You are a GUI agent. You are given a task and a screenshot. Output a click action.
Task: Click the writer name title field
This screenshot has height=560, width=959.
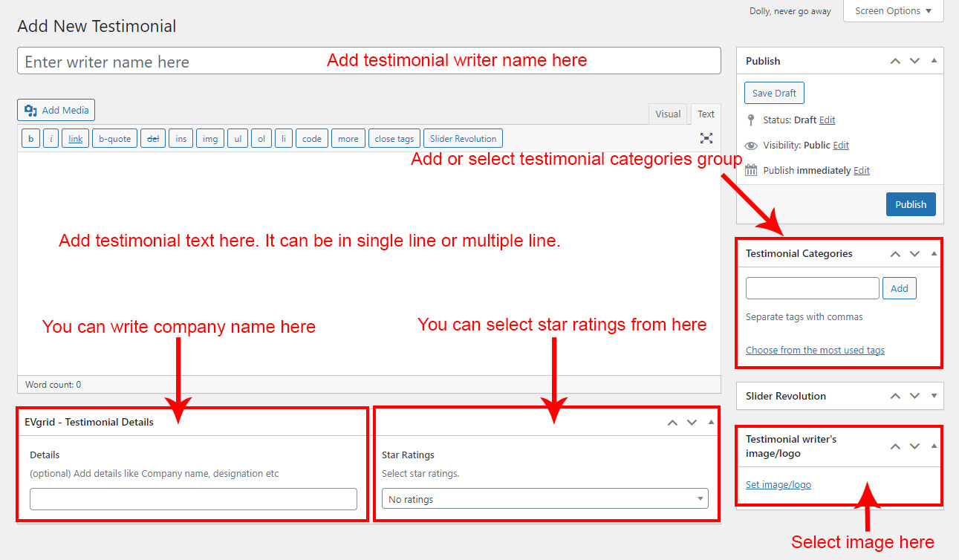click(171, 62)
